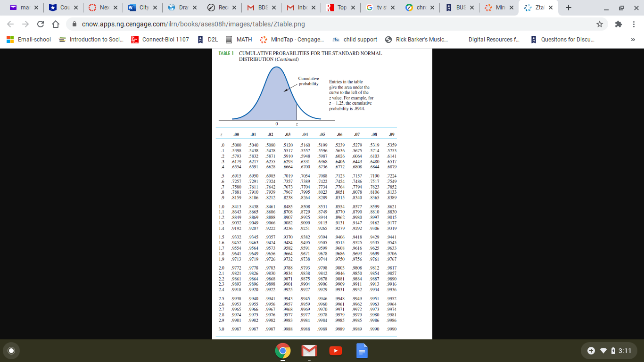
Task: Open the Digital Resources f... bookmark
Action: 494,40
